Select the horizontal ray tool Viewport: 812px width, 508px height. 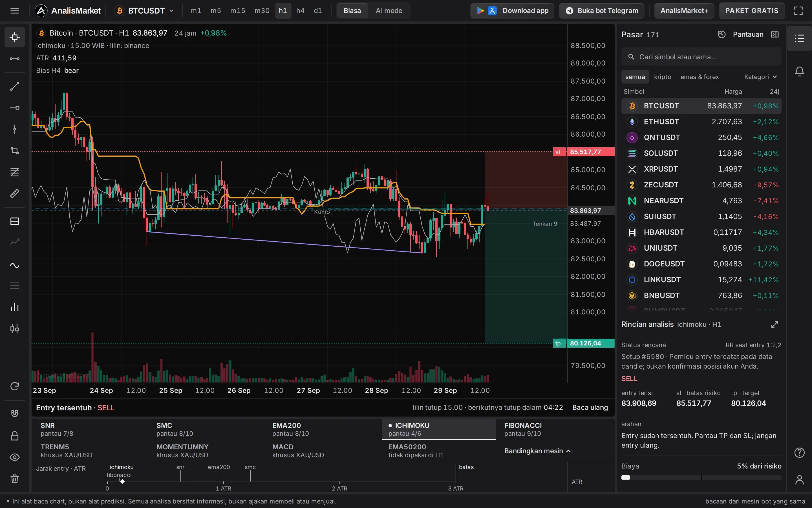pos(14,108)
